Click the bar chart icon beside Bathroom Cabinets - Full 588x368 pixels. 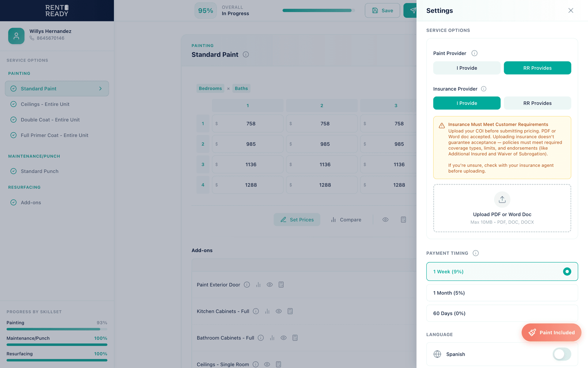[272, 338]
